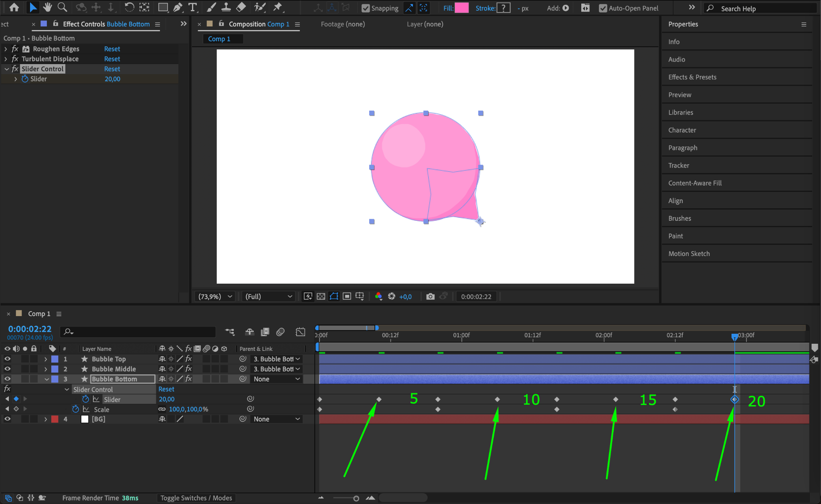Expand the Roughen Edges effect
Screen dimensions: 821x504
click(6, 49)
